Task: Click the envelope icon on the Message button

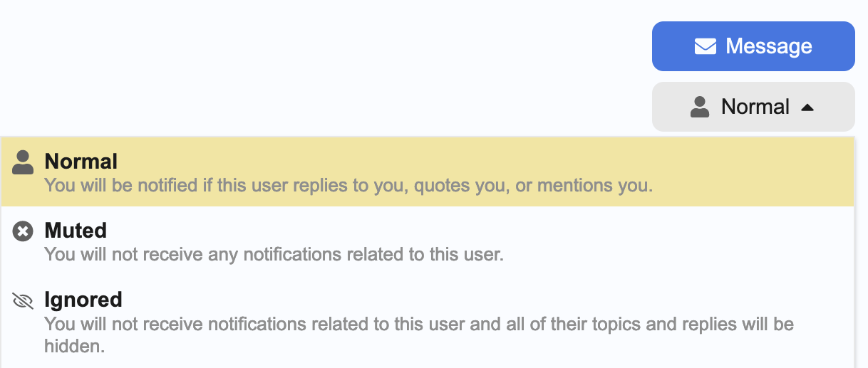Action: (x=706, y=46)
